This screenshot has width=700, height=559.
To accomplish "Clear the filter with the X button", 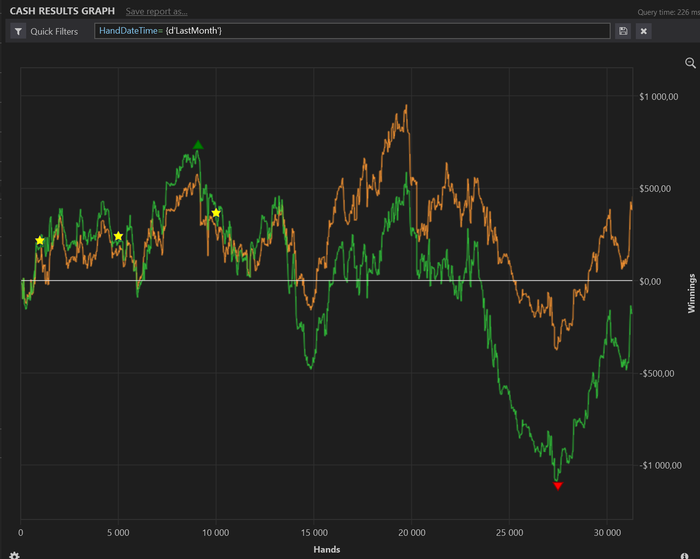I will 643,31.
